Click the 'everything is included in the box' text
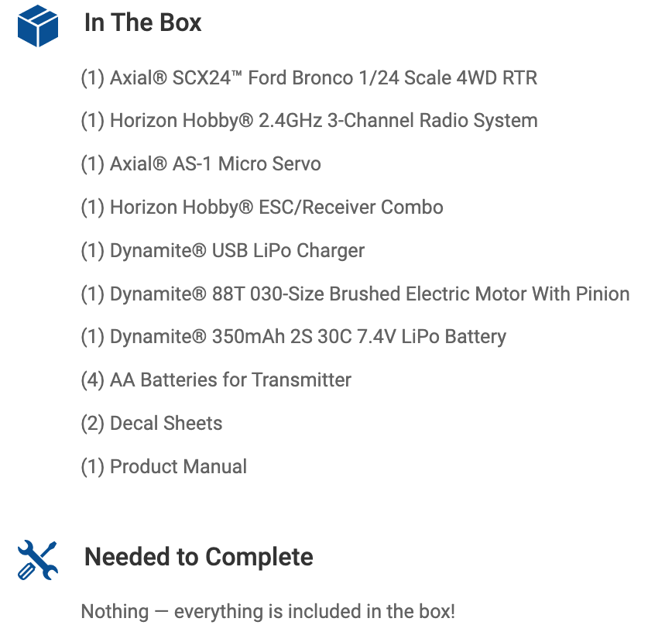This screenshot has width=672, height=632. pos(314,611)
